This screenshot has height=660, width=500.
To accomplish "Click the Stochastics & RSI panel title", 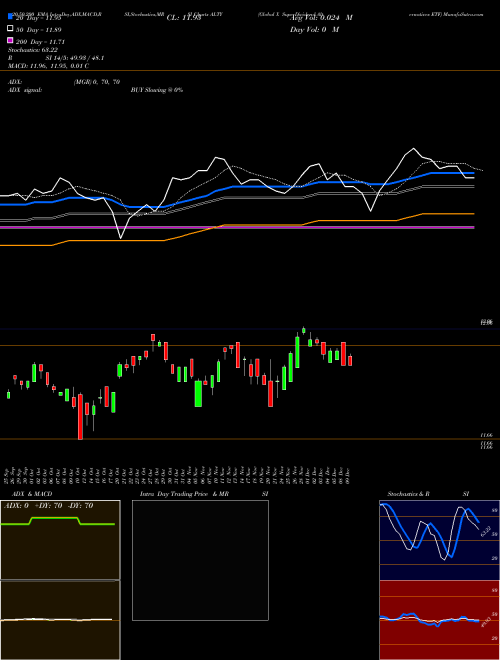I will [428, 494].
